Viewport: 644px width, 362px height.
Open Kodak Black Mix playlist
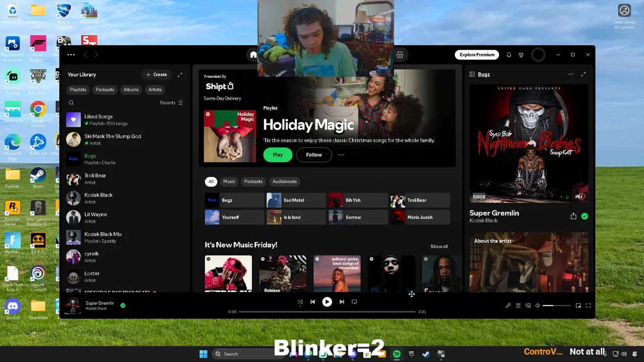click(125, 237)
